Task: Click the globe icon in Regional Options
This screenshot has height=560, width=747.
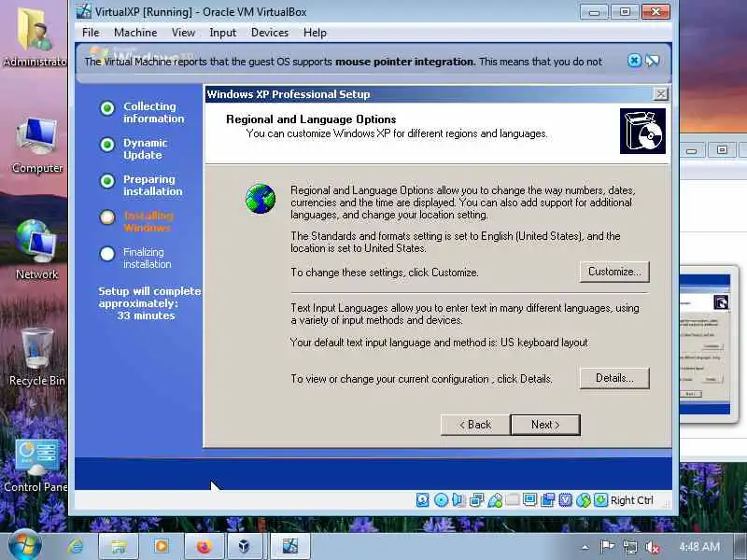Action: click(x=261, y=199)
